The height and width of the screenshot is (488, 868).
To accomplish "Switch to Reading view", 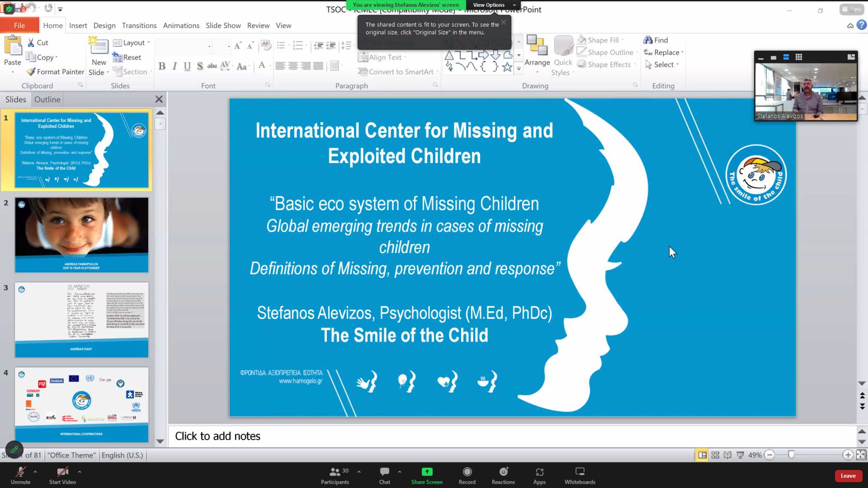I will pyautogui.click(x=728, y=455).
